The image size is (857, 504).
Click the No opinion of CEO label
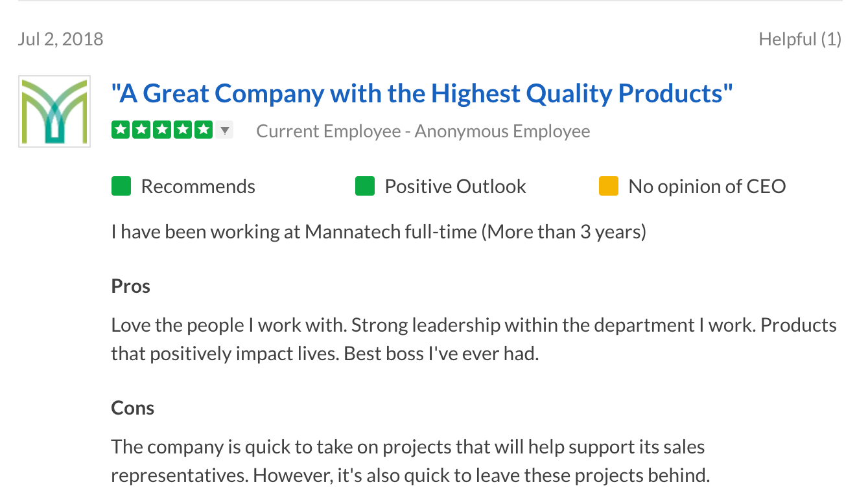(x=707, y=187)
